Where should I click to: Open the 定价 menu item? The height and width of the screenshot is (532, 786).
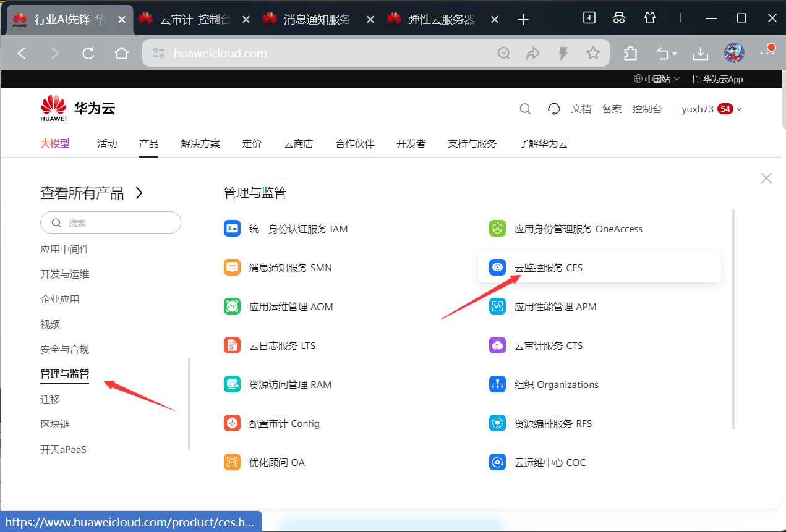(x=252, y=143)
